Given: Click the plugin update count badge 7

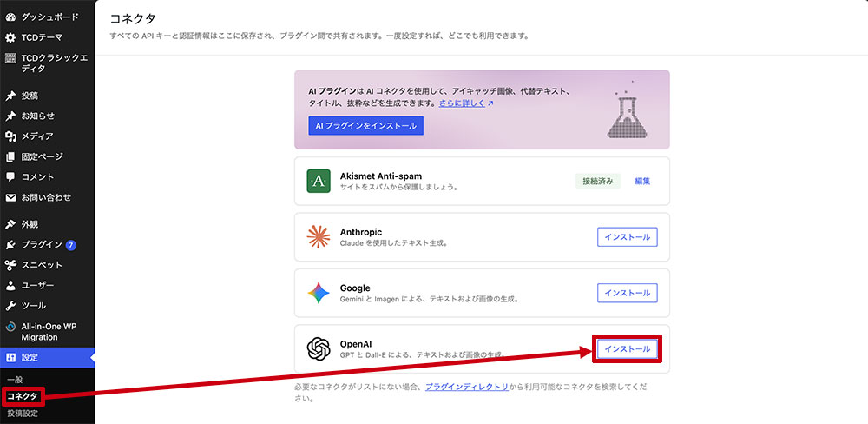Looking at the screenshot, I should (70, 244).
